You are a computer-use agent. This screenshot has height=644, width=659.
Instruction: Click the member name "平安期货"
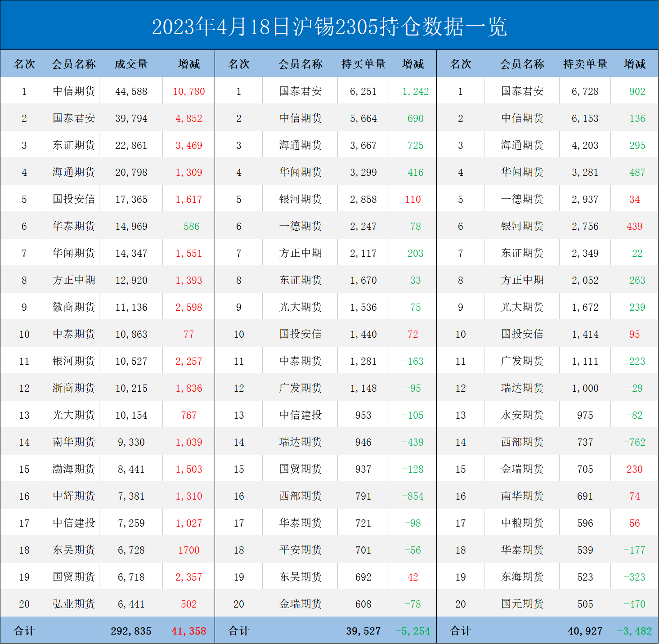tap(300, 550)
